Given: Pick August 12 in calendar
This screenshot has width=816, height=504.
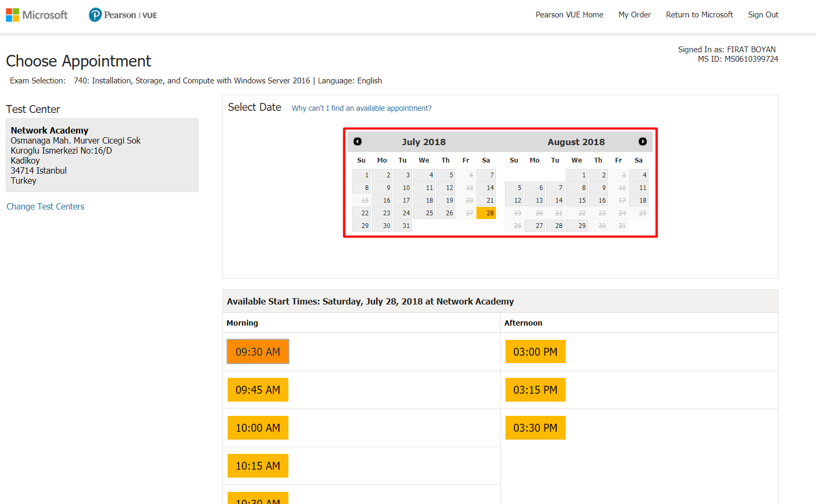Looking at the screenshot, I should pyautogui.click(x=514, y=200).
